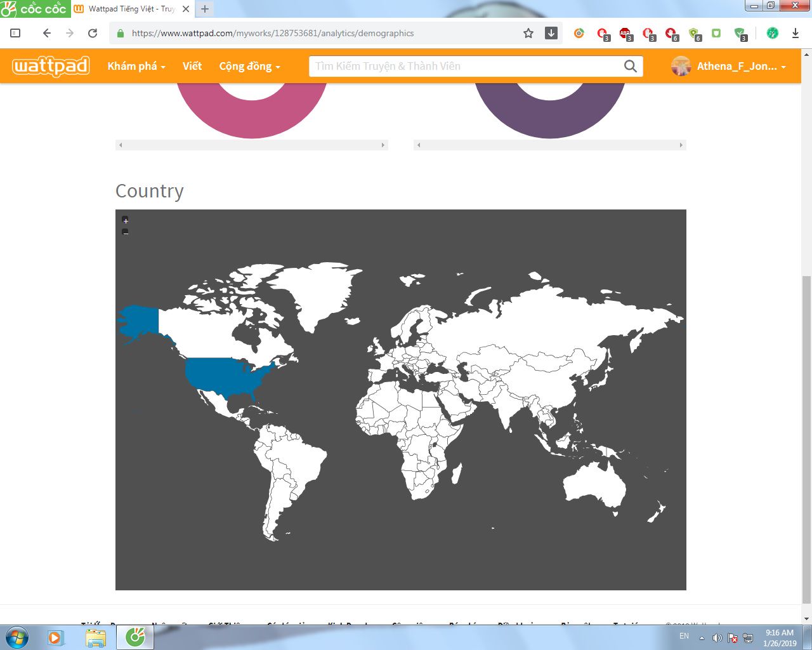The image size is (812, 650).
Task: Open browser downloads via rightmost arrow icon
Action: tap(796, 33)
